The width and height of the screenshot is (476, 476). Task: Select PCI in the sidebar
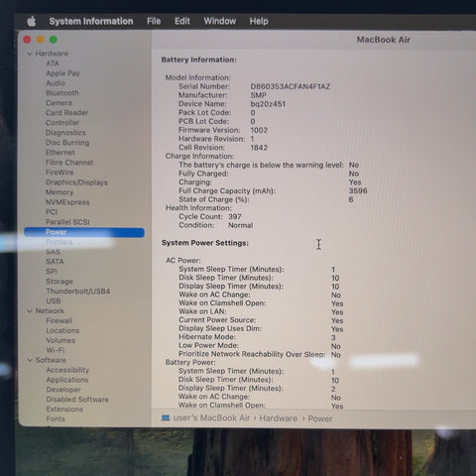coord(52,212)
